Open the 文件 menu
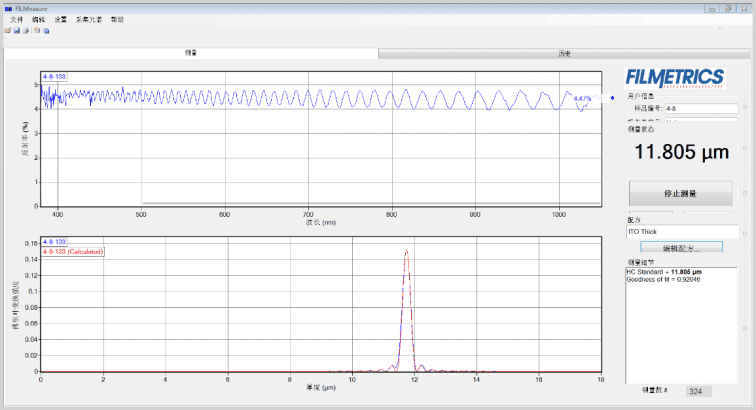 pyautogui.click(x=16, y=19)
